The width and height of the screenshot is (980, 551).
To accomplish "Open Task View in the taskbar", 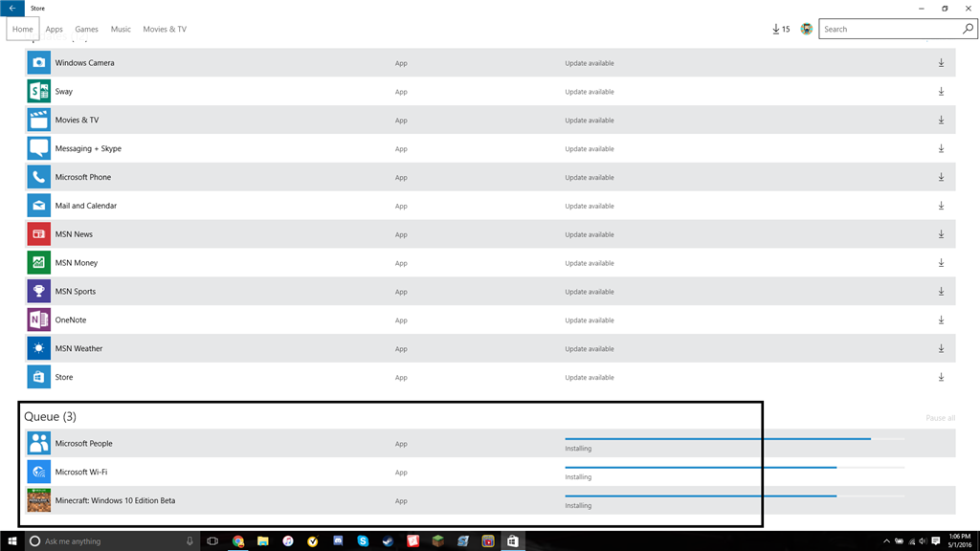I will (212, 541).
